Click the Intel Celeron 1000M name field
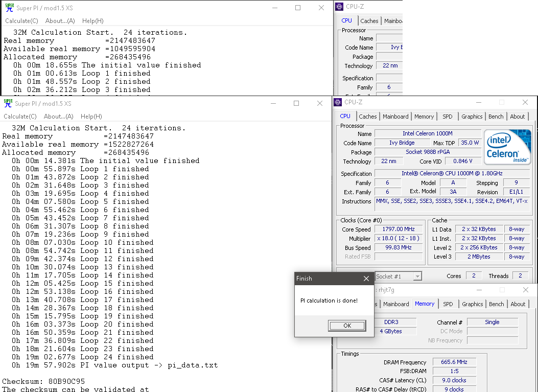This screenshot has height=392, width=538. point(428,133)
